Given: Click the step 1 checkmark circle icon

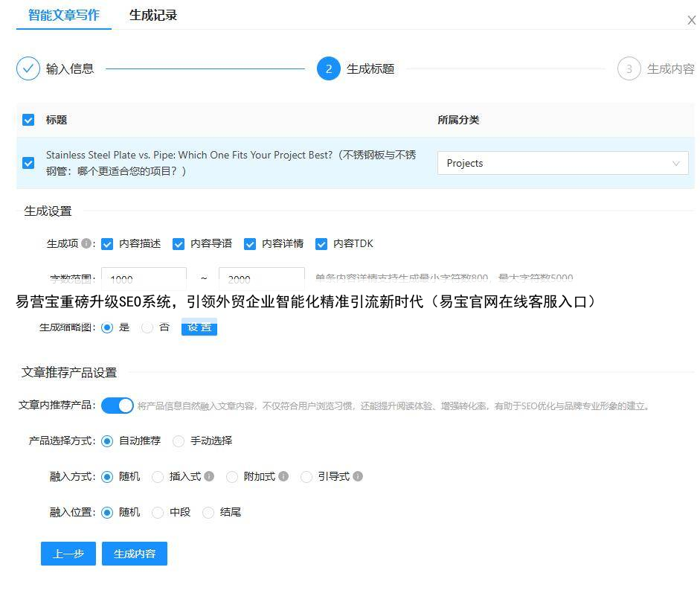Looking at the screenshot, I should tap(28, 68).
